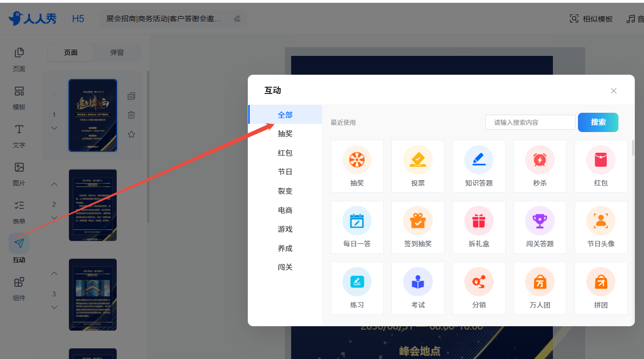The height and width of the screenshot is (359, 644).
Task: Select the 电商 category
Action: click(x=285, y=210)
